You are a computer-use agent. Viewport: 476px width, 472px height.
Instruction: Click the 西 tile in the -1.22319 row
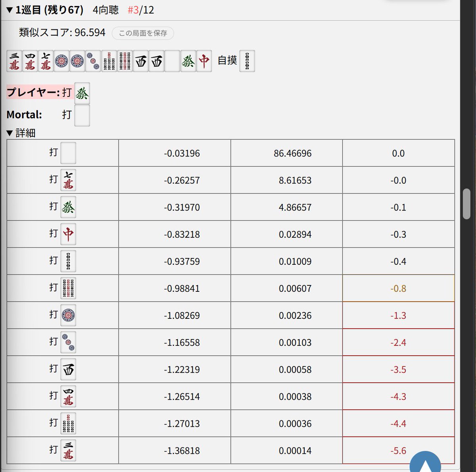pos(68,369)
